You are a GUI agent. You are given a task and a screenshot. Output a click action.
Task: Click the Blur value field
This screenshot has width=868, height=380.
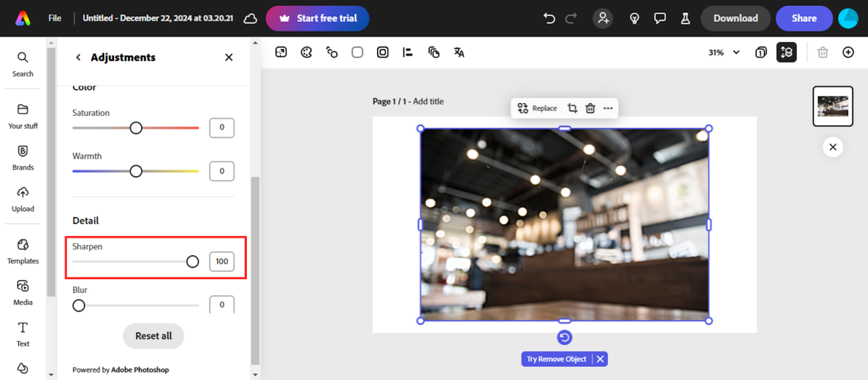click(222, 305)
